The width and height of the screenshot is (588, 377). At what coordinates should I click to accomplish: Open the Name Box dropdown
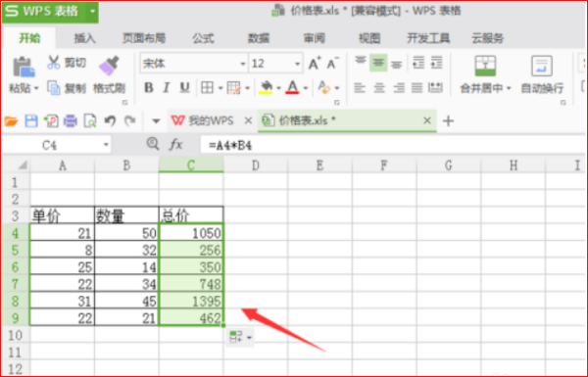point(106,145)
